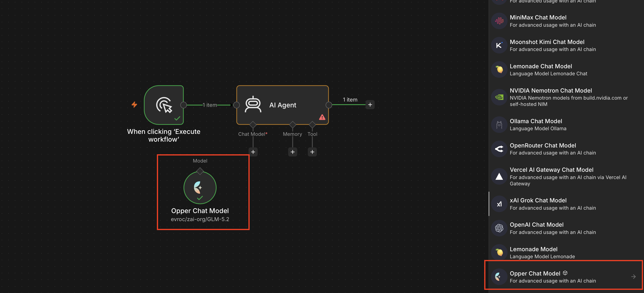Click the Memory connector label

tap(292, 134)
